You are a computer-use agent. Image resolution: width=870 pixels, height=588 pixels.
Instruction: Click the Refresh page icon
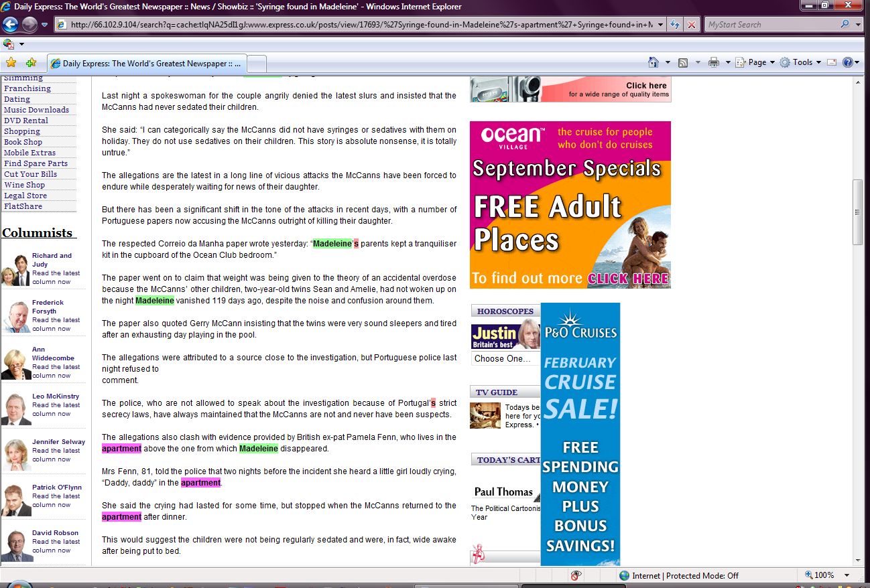coord(675,25)
